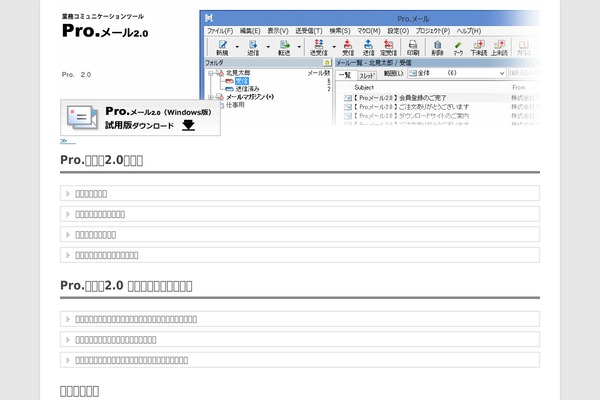This screenshot has height=400, width=600.
Task: Open the 編集(E) menu
Action: (x=250, y=31)
